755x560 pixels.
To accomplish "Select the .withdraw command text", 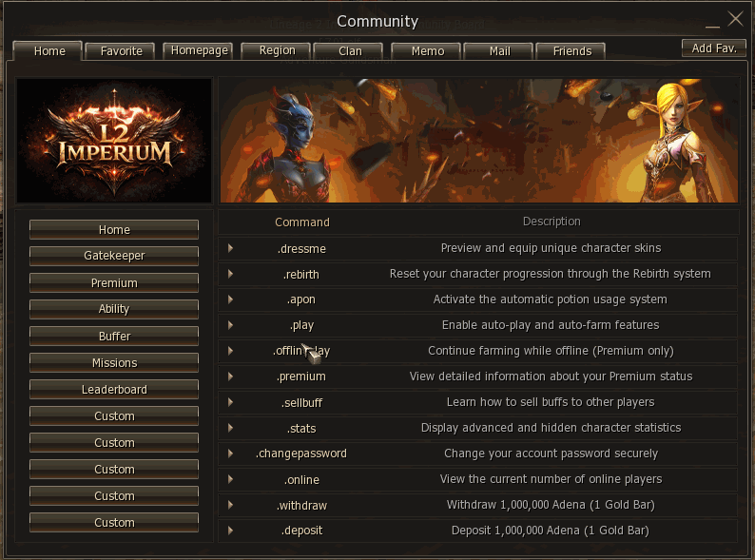I will pyautogui.click(x=301, y=505).
